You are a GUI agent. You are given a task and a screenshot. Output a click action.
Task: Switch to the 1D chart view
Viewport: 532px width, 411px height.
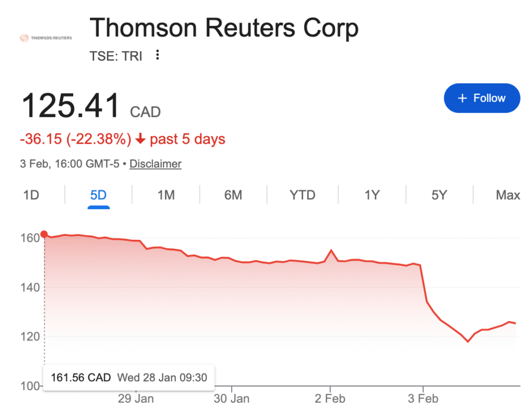coord(32,195)
